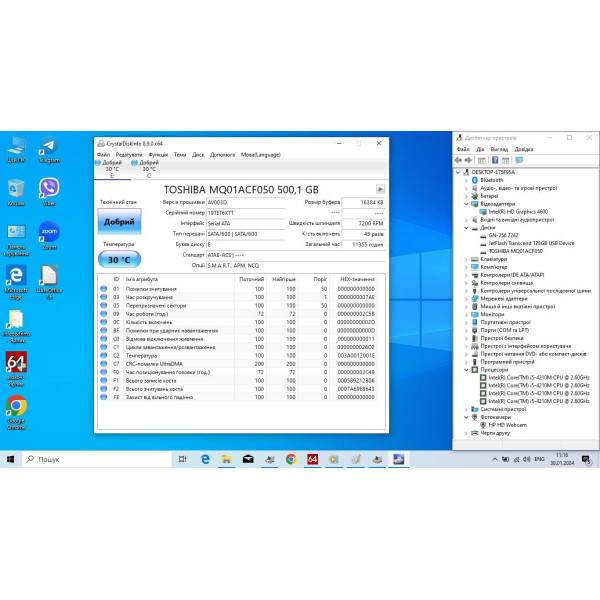Launch Edge from the taskbar
The image size is (600, 600).
(x=205, y=459)
